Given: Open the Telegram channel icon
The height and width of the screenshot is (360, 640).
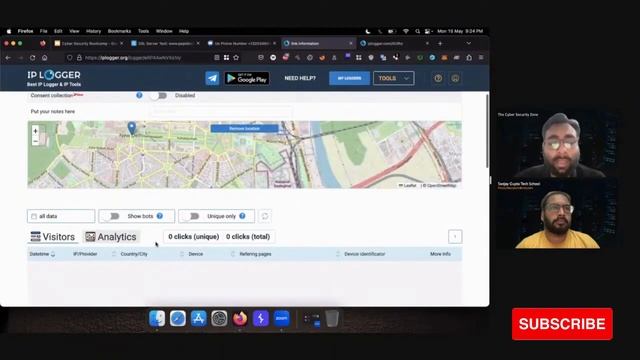Looking at the screenshot, I should tap(212, 78).
